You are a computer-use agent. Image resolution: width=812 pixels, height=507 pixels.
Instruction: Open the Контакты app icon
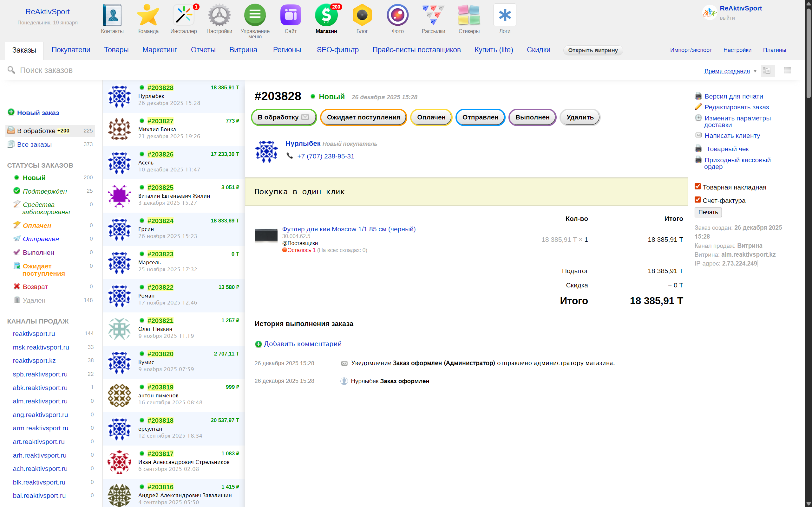(x=112, y=16)
